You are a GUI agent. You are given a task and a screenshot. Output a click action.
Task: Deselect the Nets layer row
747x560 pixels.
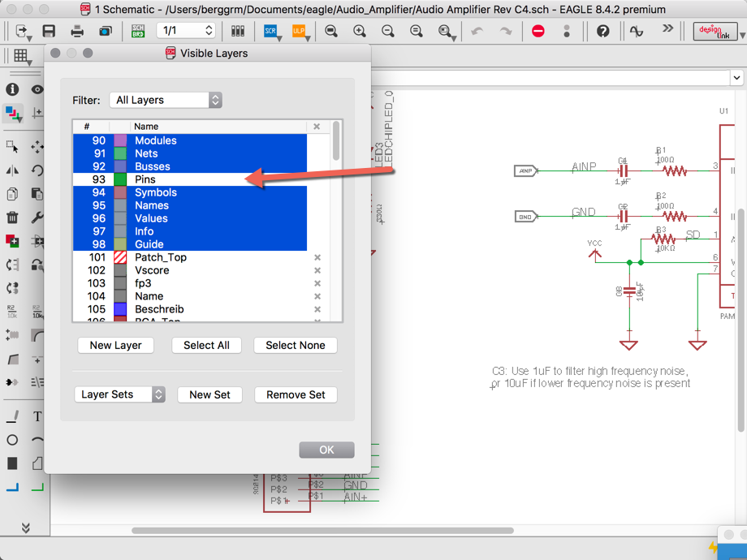(146, 153)
